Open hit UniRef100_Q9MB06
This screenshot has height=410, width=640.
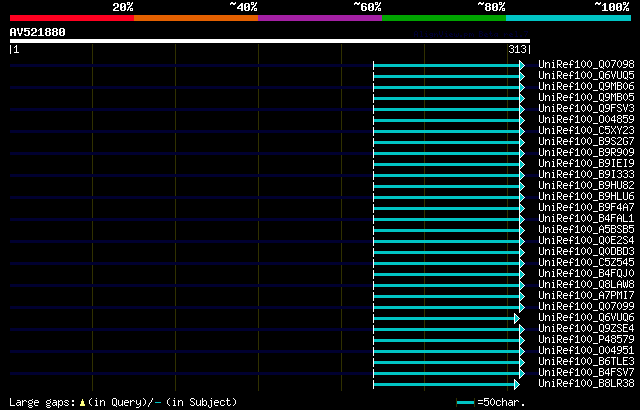tap(586, 86)
